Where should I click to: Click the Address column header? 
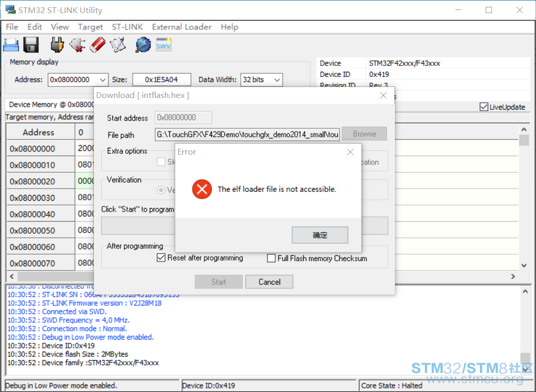40,132
